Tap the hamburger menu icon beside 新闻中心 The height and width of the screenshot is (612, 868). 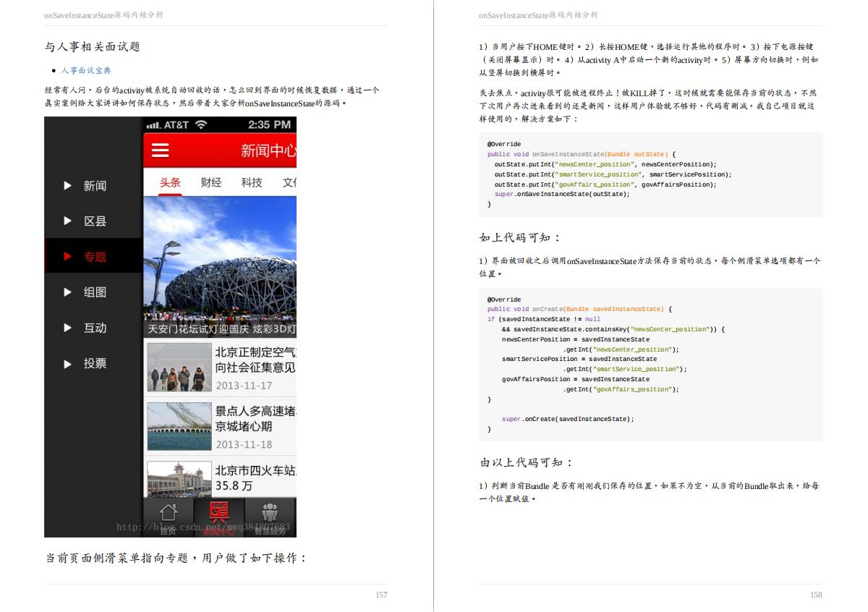pos(160,150)
